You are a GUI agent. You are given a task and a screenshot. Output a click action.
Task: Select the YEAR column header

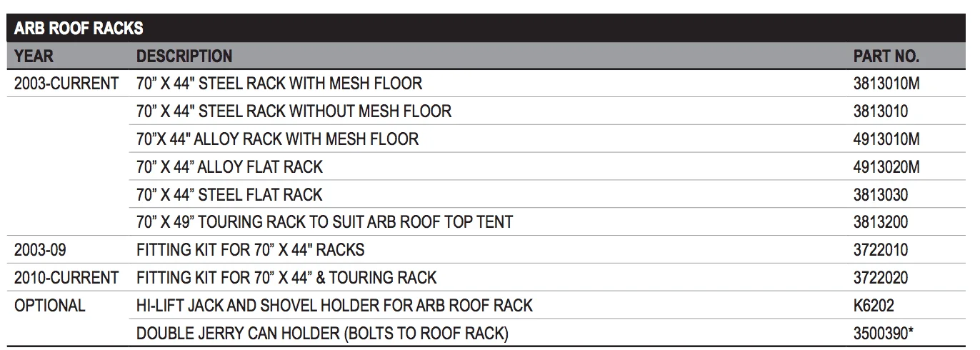point(34,56)
